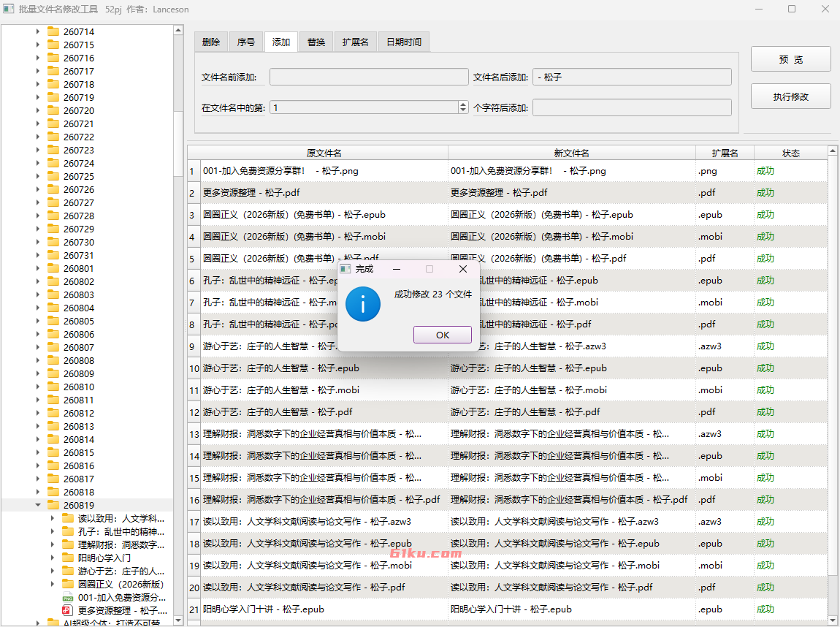
Task: Click the 扩展名 column header
Action: 725,153
